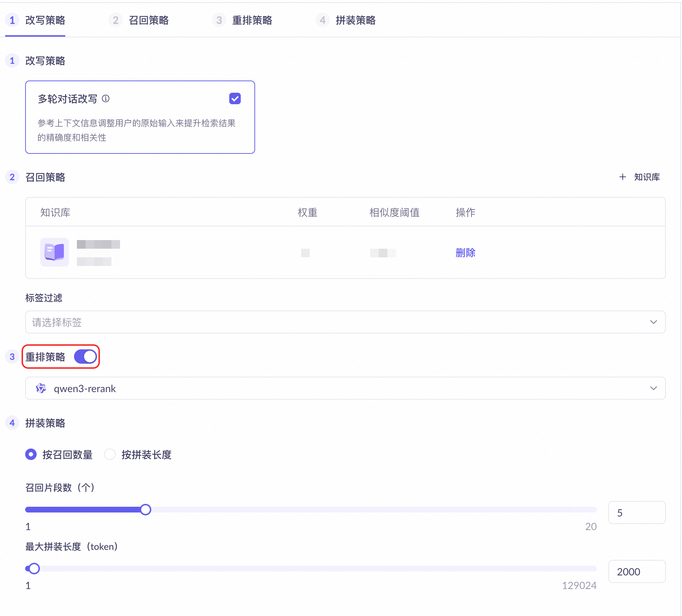682x616 pixels.
Task: Click the info icon beside 多轮对话改写
Action: pos(106,98)
